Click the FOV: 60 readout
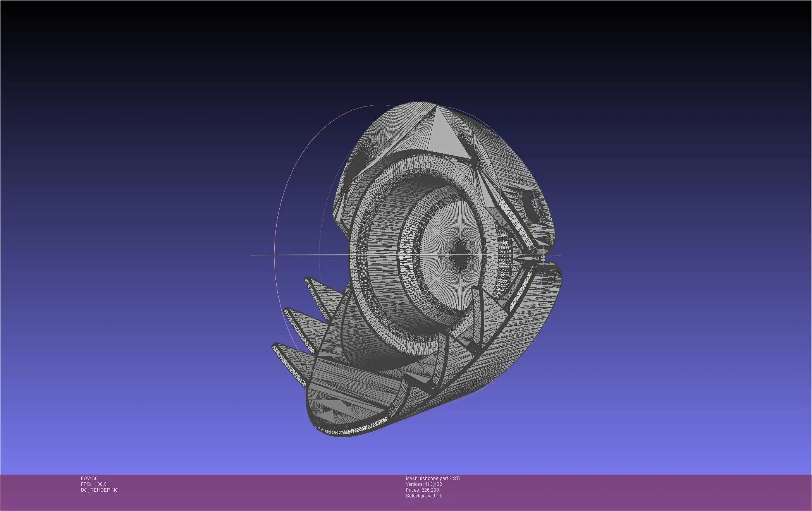Screen dimensions: 812x511 (89, 478)
